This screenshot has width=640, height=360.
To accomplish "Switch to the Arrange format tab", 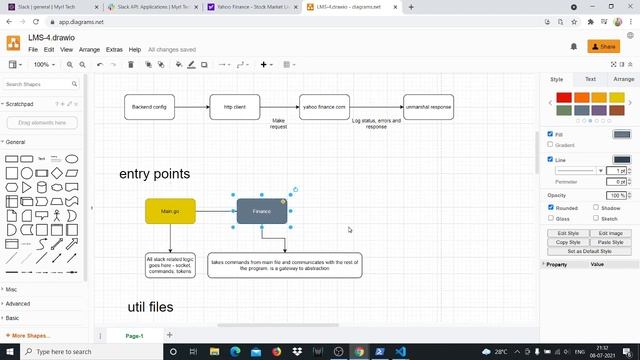I will click(x=623, y=79).
